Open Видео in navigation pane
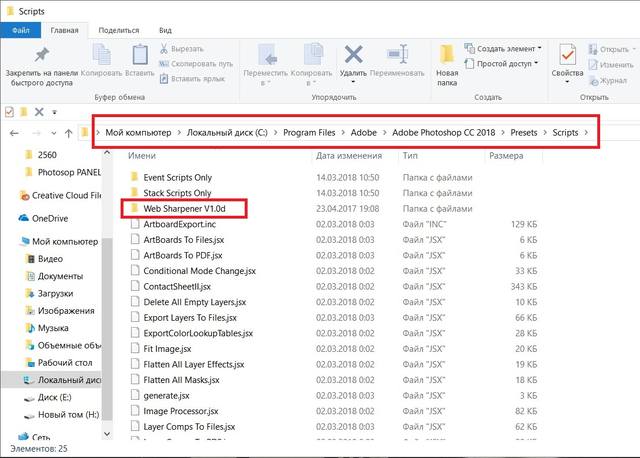 point(44,259)
